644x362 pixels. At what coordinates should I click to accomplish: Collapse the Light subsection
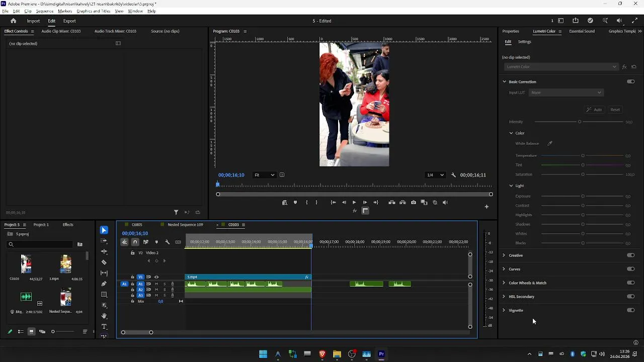(x=511, y=186)
